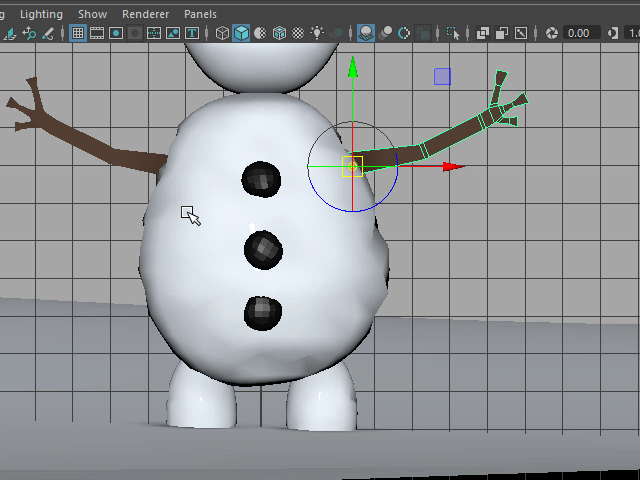Click the blue square manipulator handle
This screenshot has width=640, height=480.
442,76
